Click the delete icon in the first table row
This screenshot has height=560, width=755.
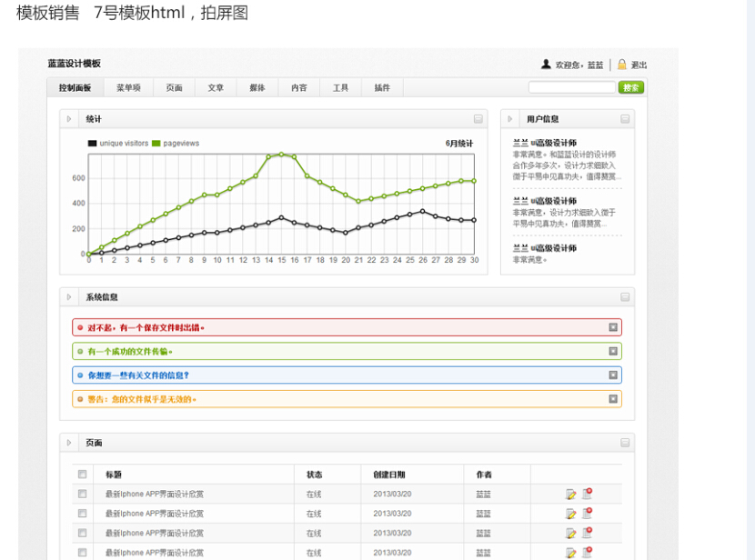click(587, 494)
